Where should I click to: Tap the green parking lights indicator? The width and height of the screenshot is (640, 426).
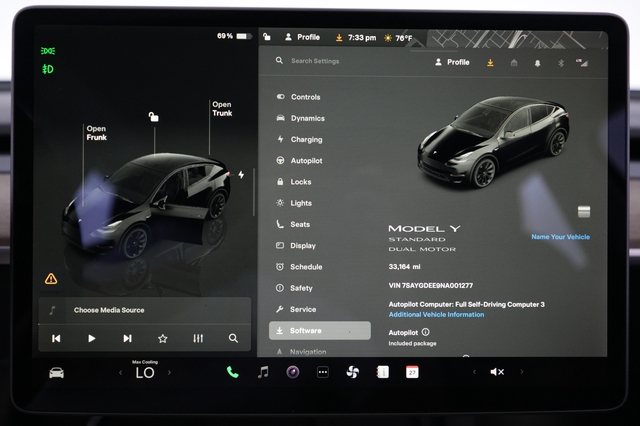(48, 51)
